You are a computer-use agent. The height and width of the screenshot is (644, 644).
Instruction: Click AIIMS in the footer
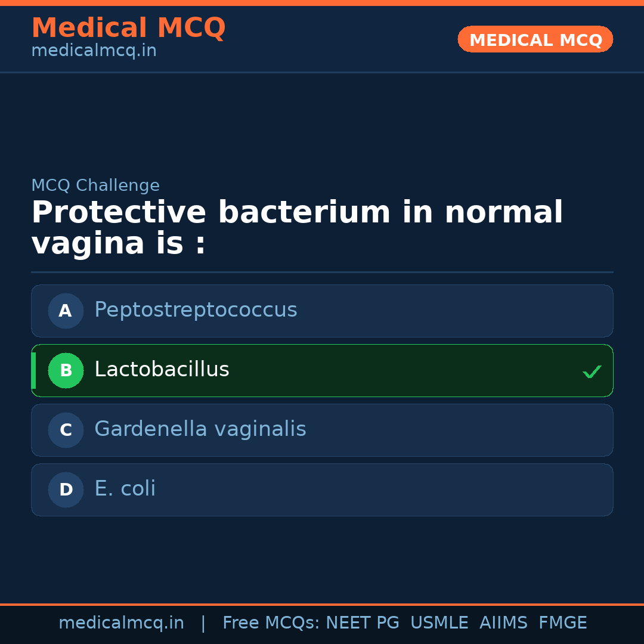coord(503,623)
